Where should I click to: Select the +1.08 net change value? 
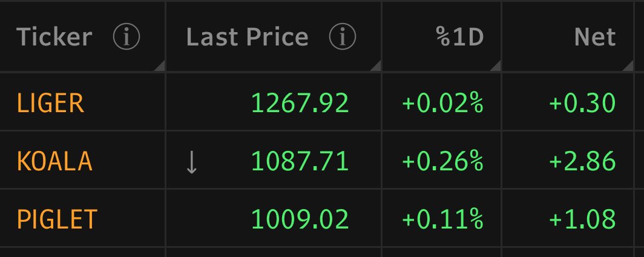(582, 219)
